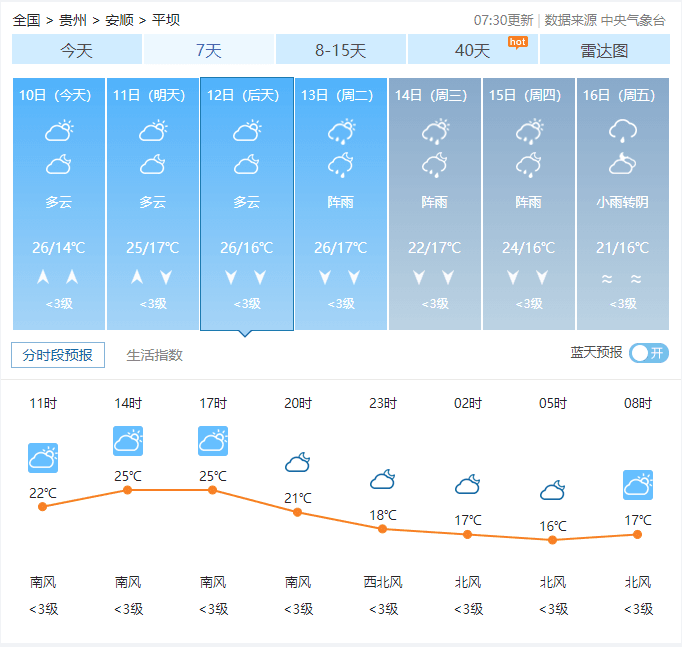Click the daytime shower icon on 14日
Viewport: 682px width, 647px height.
click(435, 131)
